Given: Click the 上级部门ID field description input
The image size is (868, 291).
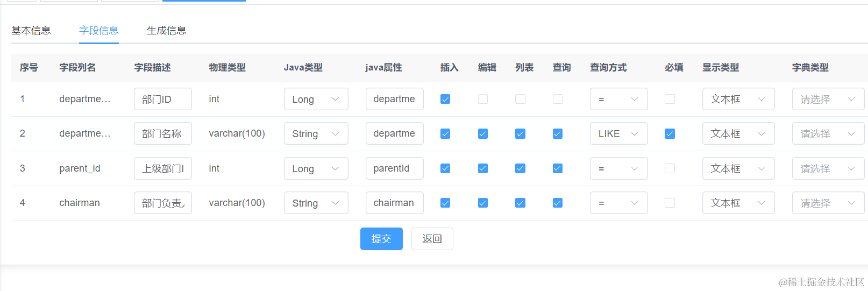Looking at the screenshot, I should [162, 168].
